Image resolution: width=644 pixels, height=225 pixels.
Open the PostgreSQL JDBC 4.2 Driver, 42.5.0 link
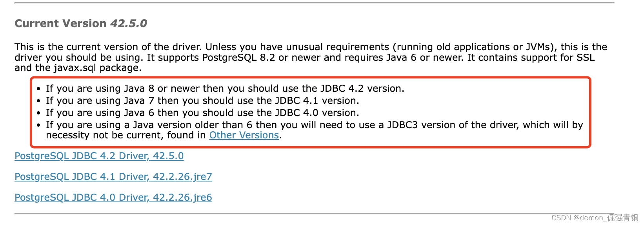pos(99,156)
